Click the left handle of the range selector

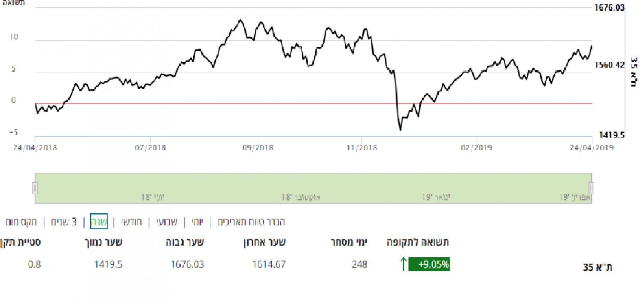(35, 188)
